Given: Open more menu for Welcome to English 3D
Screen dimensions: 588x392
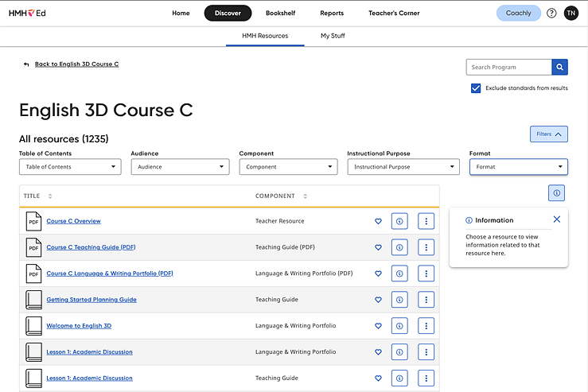Looking at the screenshot, I should coord(426,326).
